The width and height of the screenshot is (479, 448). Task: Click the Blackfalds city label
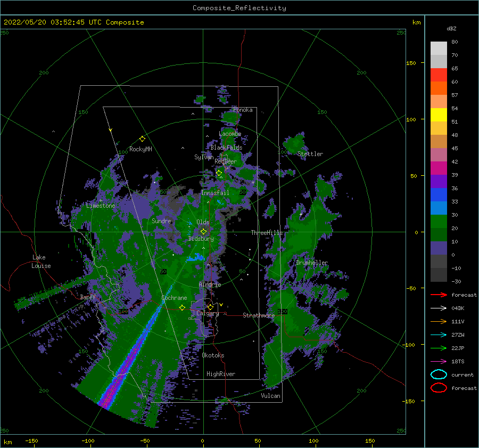pyautogui.click(x=226, y=148)
